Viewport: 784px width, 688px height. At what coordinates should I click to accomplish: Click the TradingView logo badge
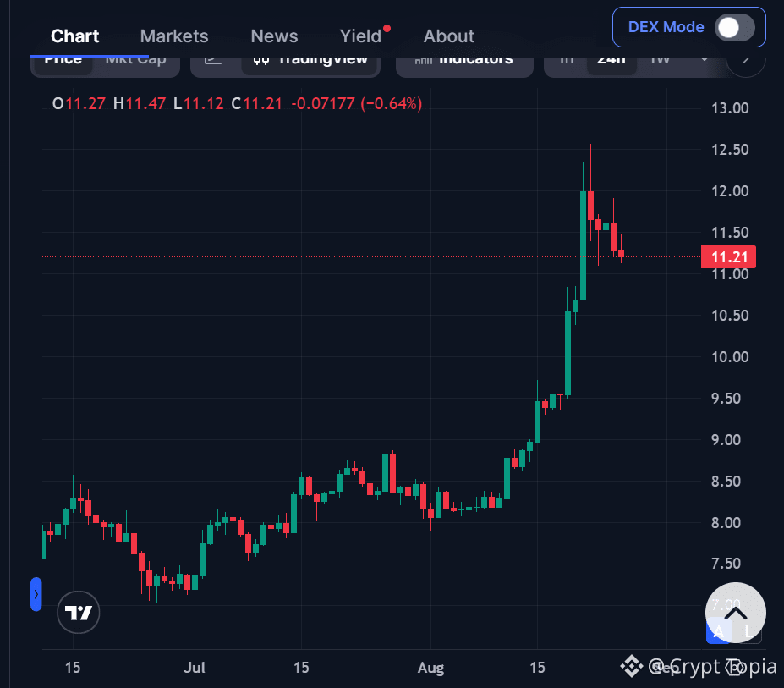(x=79, y=612)
